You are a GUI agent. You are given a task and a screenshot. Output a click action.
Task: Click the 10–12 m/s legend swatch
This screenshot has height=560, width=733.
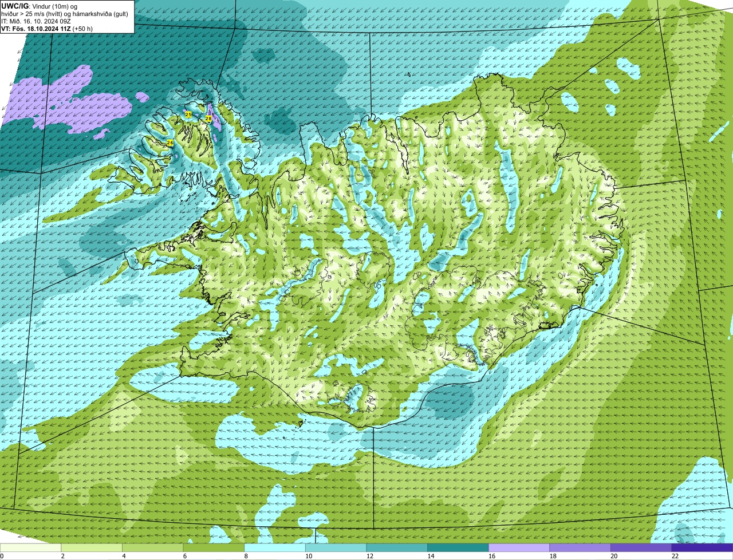point(336,547)
